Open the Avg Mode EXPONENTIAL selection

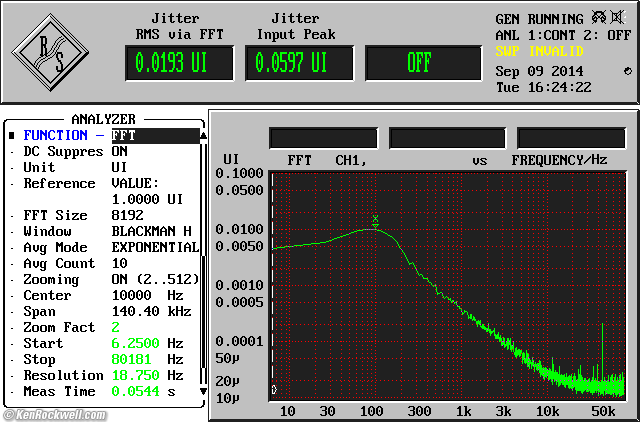(x=154, y=247)
